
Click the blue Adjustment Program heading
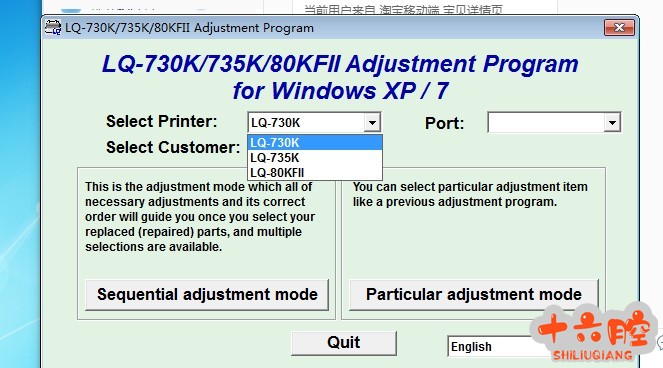[x=340, y=77]
